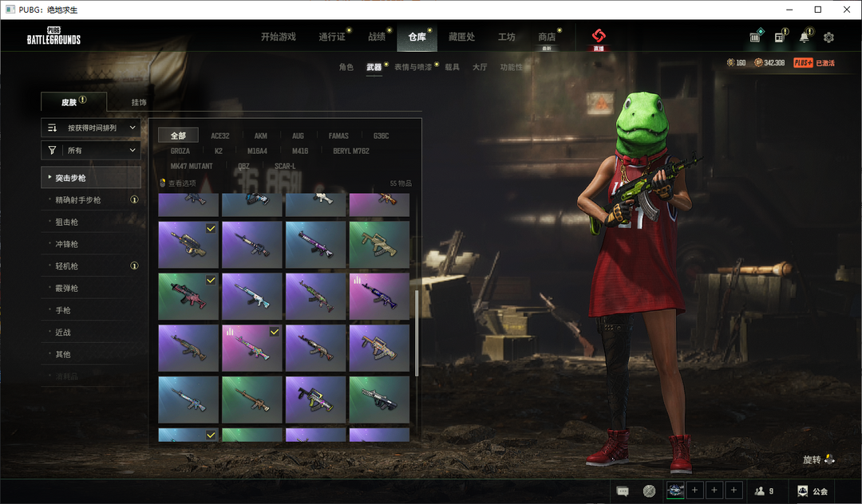Select the 霰弹枪 category

91,288
